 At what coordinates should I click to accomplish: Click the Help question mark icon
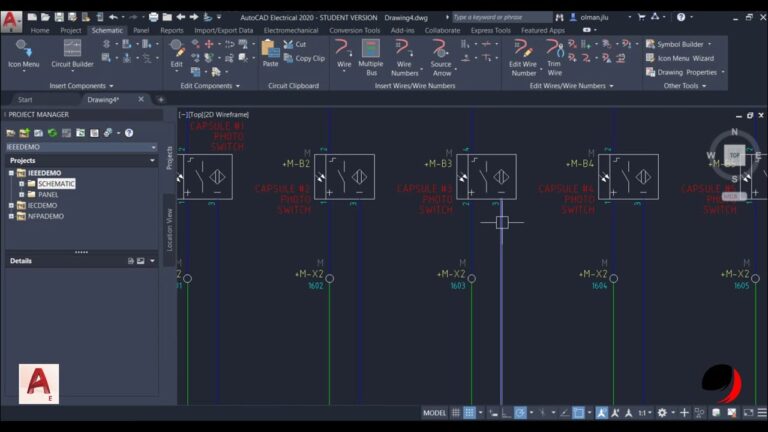coord(681,17)
